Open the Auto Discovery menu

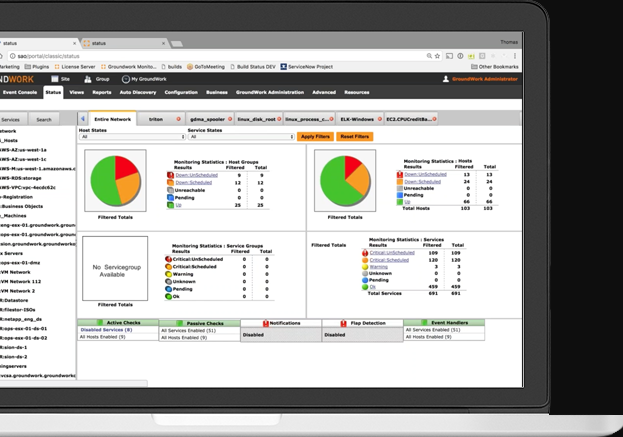(x=138, y=92)
